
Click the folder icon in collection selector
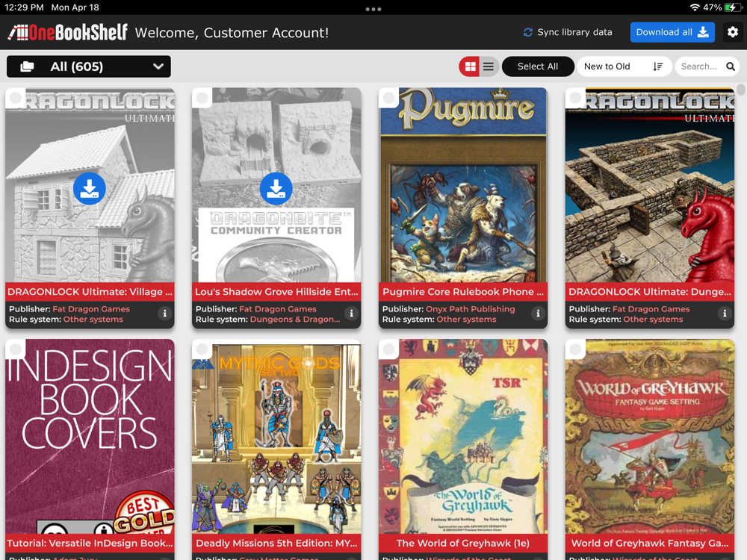click(27, 66)
